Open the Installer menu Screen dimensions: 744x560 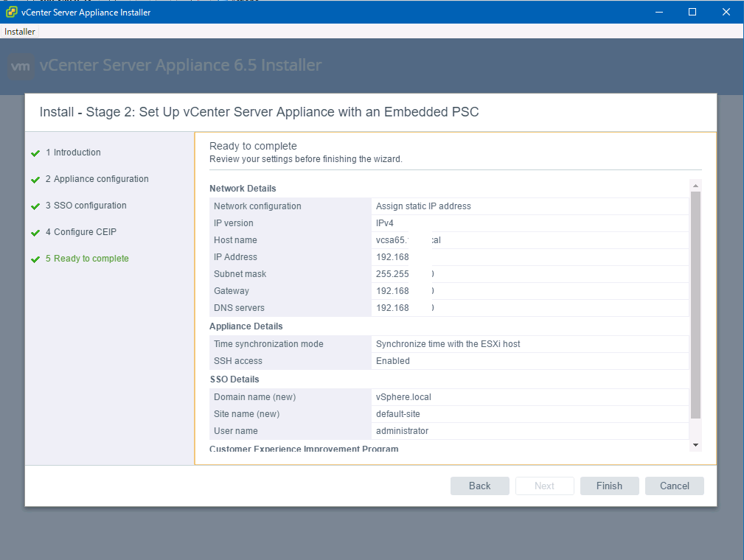tap(19, 31)
